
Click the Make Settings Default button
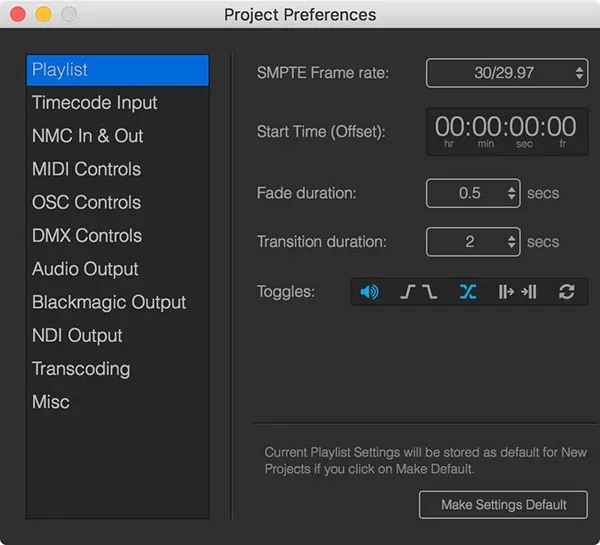[503, 505]
